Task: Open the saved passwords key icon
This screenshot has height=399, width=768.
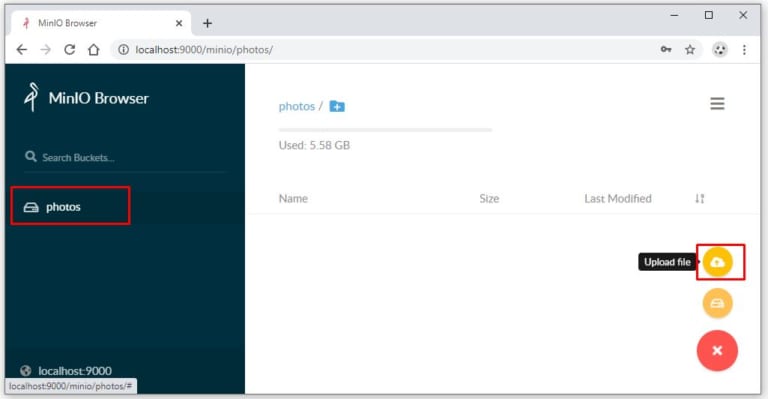Action: point(666,49)
